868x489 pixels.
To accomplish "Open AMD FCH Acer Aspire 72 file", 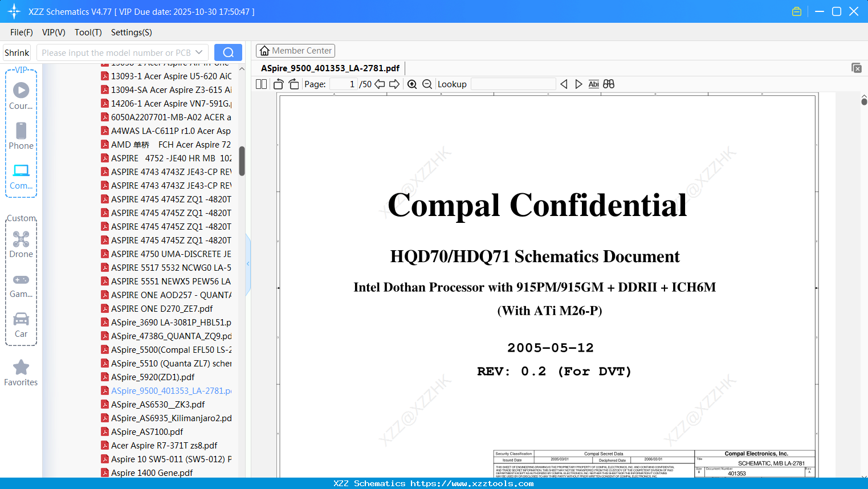I will (x=166, y=145).
